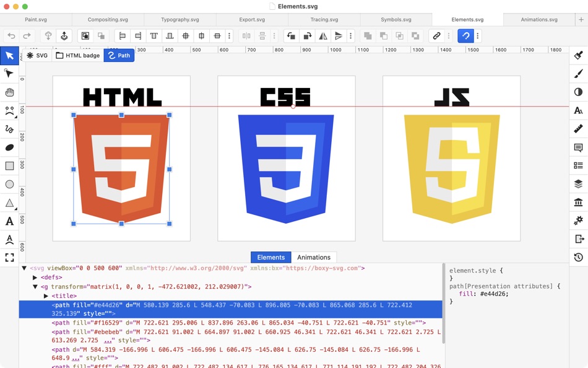Open the Generators gears panel
The width and height of the screenshot is (588, 368).
coord(578,221)
